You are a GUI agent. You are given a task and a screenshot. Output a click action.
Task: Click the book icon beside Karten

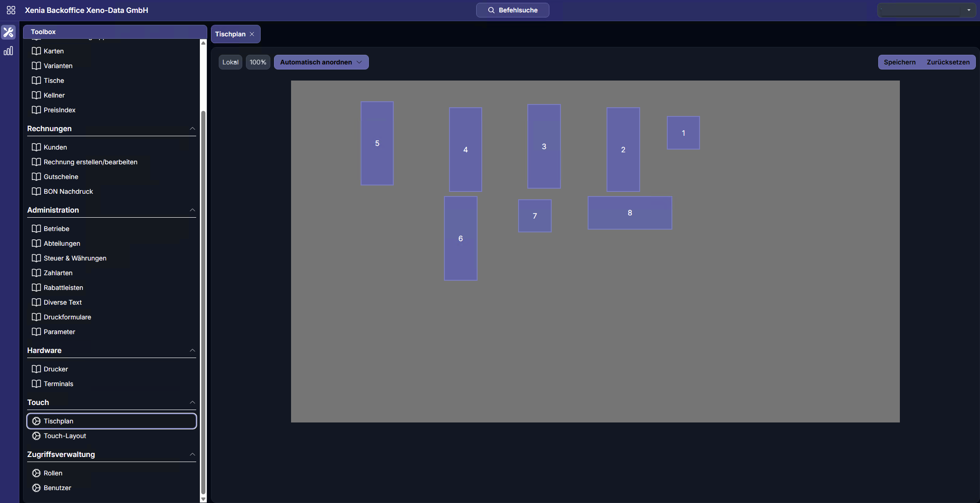point(36,51)
